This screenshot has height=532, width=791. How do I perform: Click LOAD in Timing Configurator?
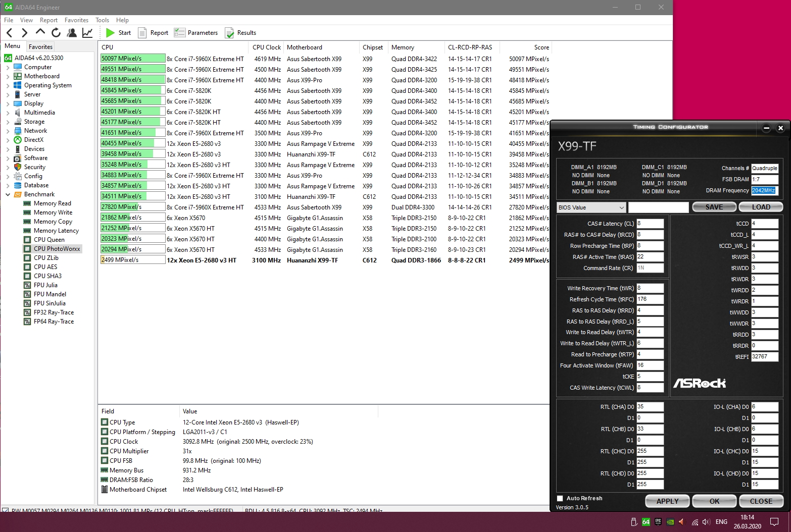click(x=761, y=207)
